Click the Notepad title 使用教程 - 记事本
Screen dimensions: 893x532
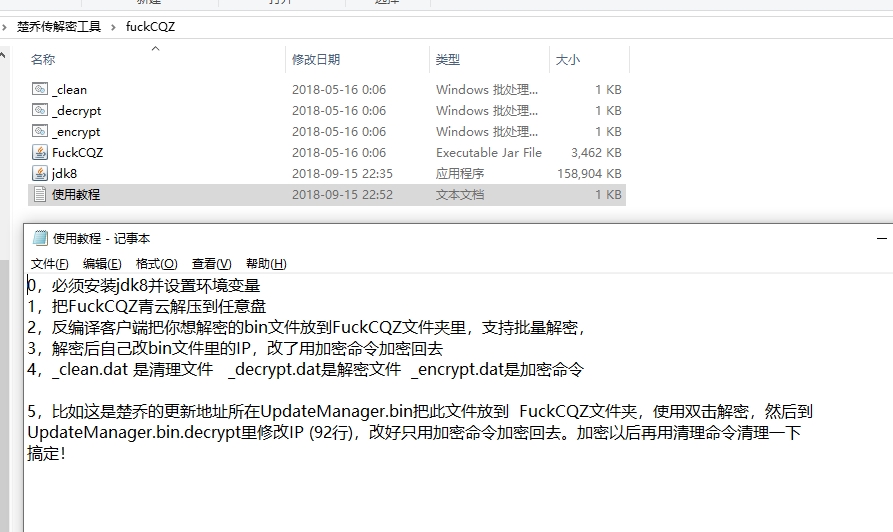[101, 239]
